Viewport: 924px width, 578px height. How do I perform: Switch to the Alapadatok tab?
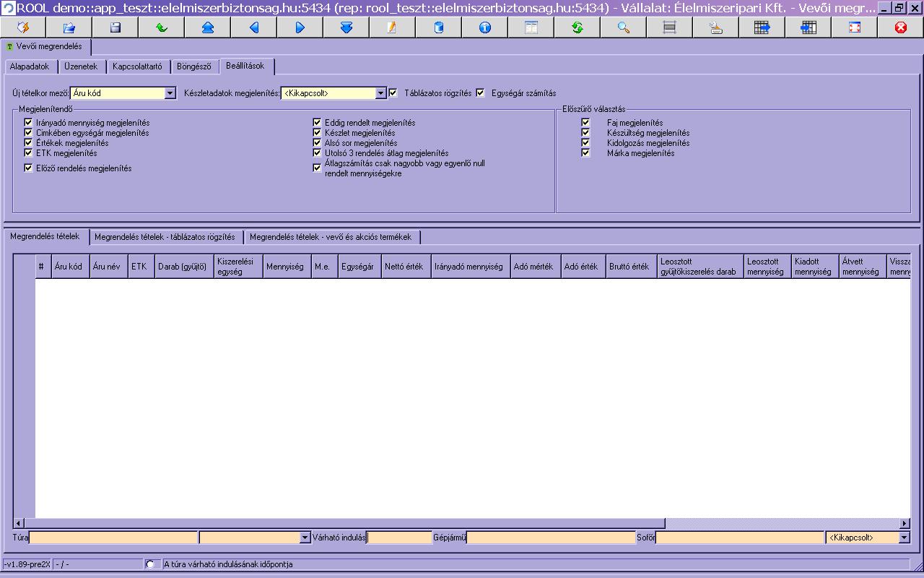30,66
